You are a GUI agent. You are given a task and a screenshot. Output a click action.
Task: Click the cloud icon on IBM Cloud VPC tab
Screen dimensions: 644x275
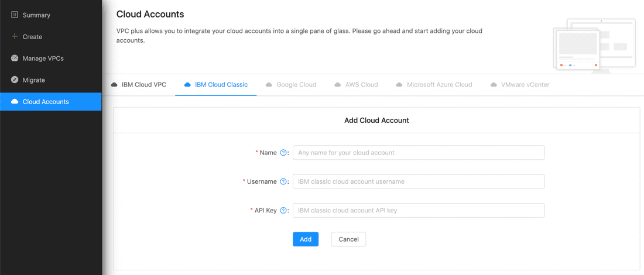tap(114, 85)
